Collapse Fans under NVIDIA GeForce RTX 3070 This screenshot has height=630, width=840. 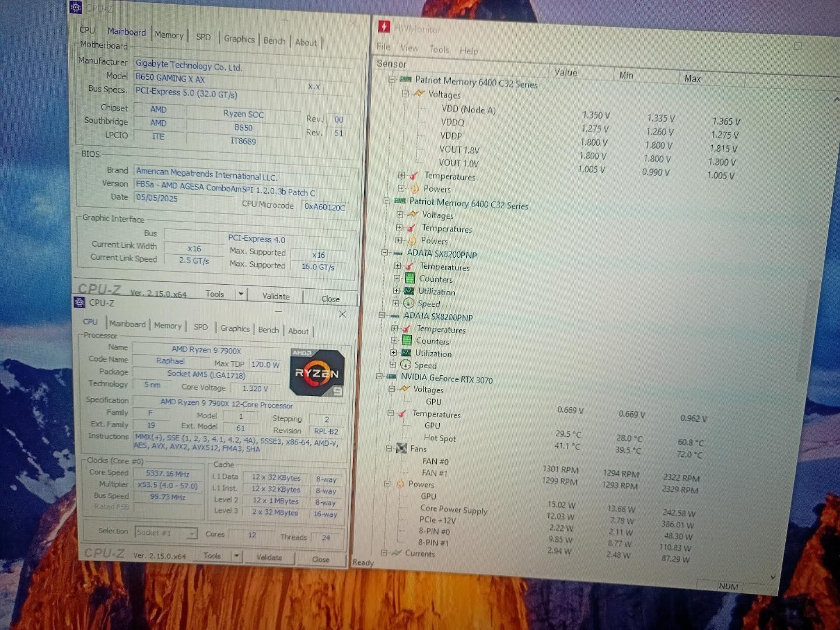[389, 448]
